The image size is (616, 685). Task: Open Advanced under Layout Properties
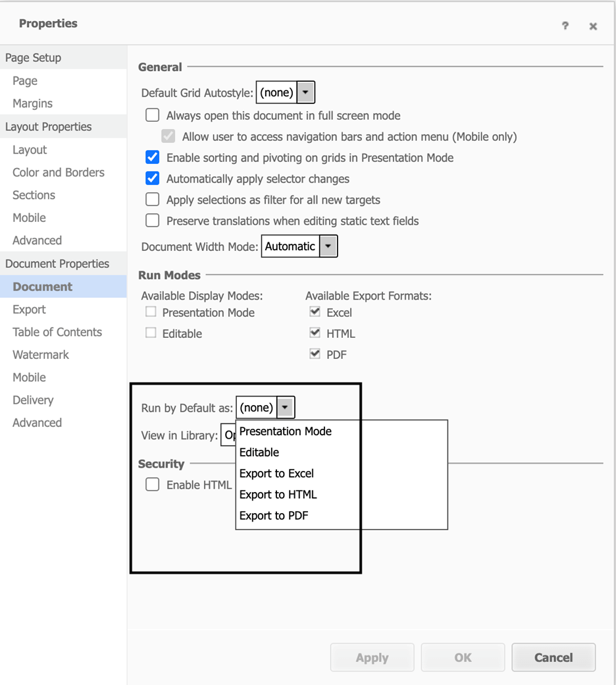pyautogui.click(x=63, y=240)
